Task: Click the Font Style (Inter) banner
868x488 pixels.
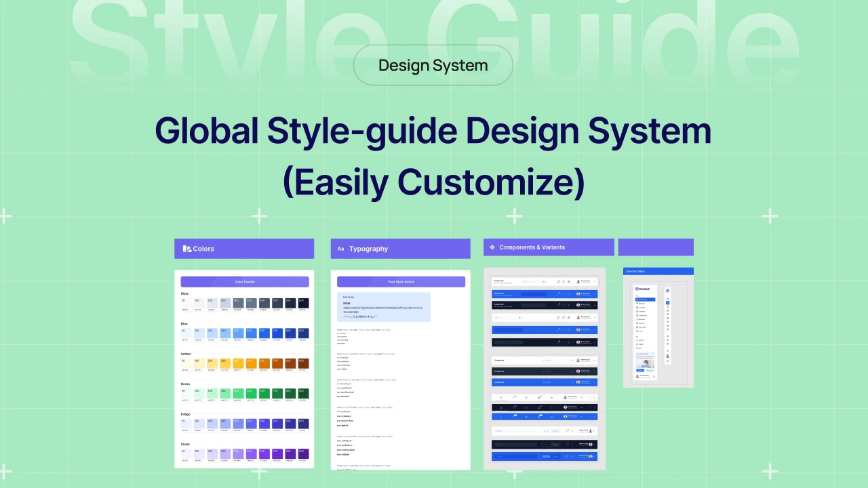Action: coord(401,281)
